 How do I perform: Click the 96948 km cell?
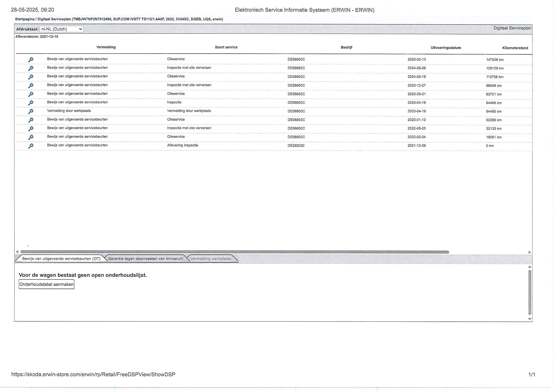494,86
